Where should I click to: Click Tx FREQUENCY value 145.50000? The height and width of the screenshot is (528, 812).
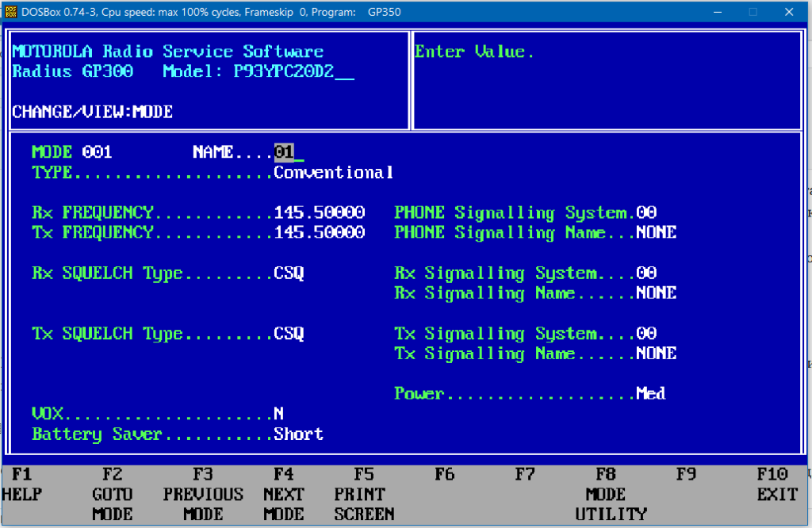pyautogui.click(x=320, y=232)
